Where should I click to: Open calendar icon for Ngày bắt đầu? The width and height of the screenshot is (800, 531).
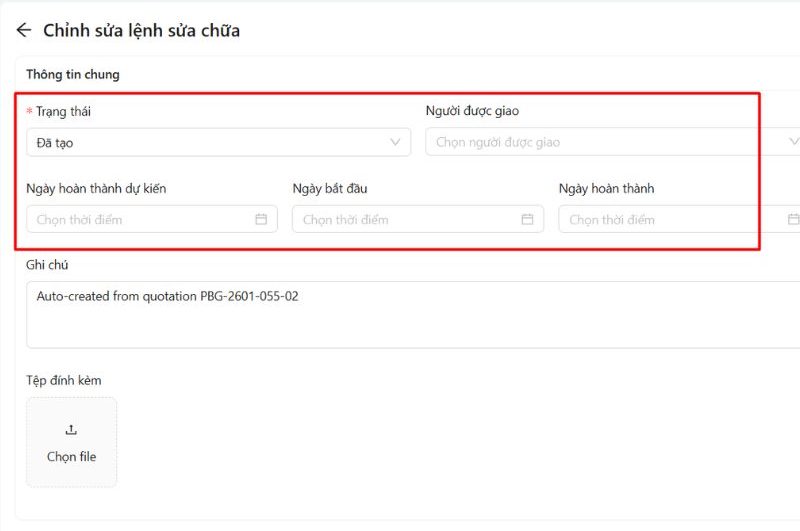(527, 219)
